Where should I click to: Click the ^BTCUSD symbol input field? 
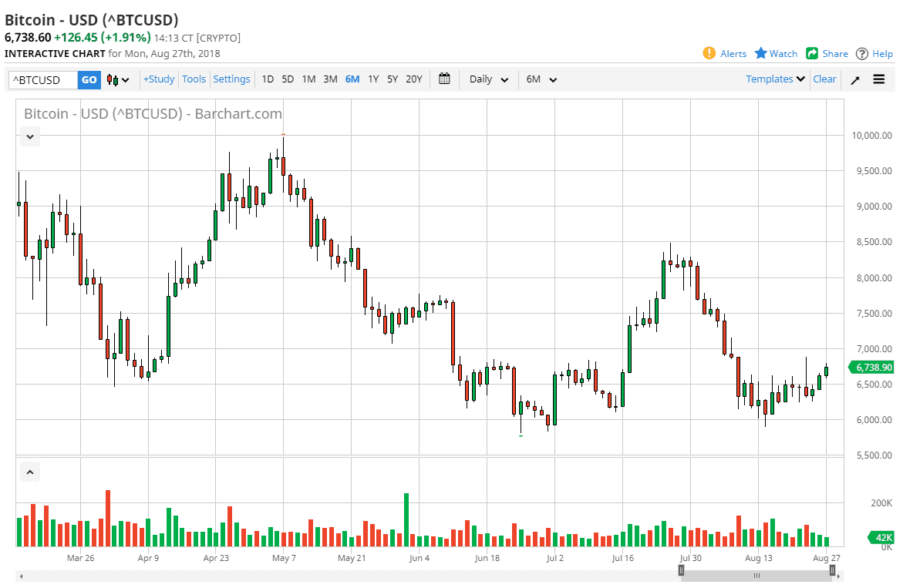(x=42, y=79)
